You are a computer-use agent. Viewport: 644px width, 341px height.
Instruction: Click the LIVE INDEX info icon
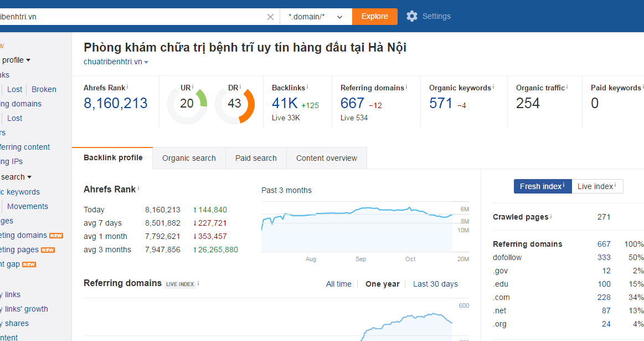click(x=198, y=283)
